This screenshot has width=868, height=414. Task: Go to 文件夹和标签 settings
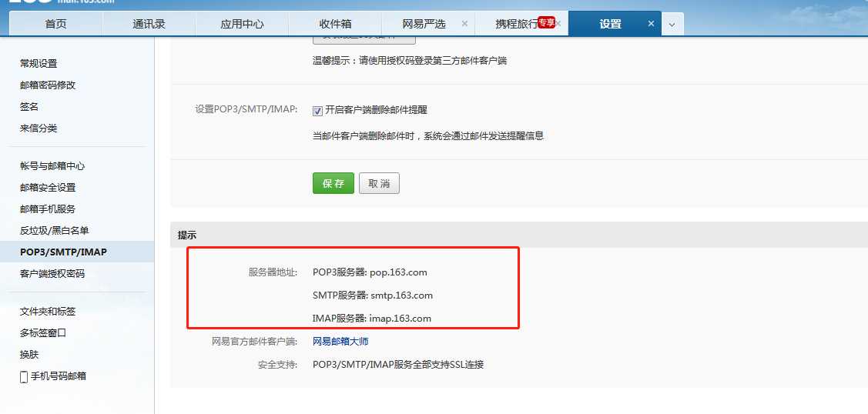pyautogui.click(x=48, y=311)
